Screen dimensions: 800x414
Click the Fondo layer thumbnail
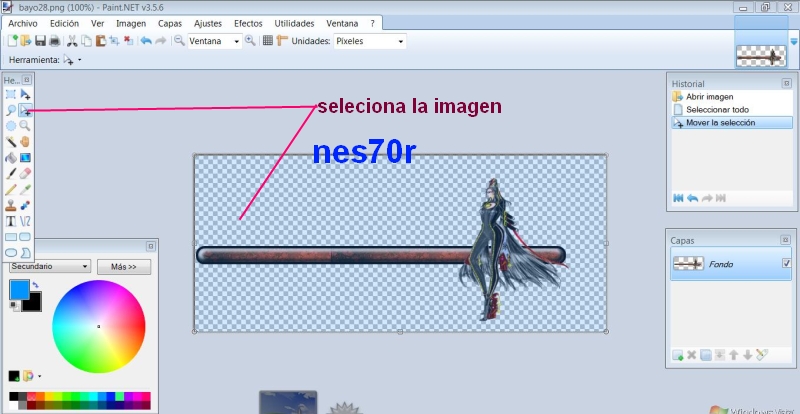click(688, 263)
